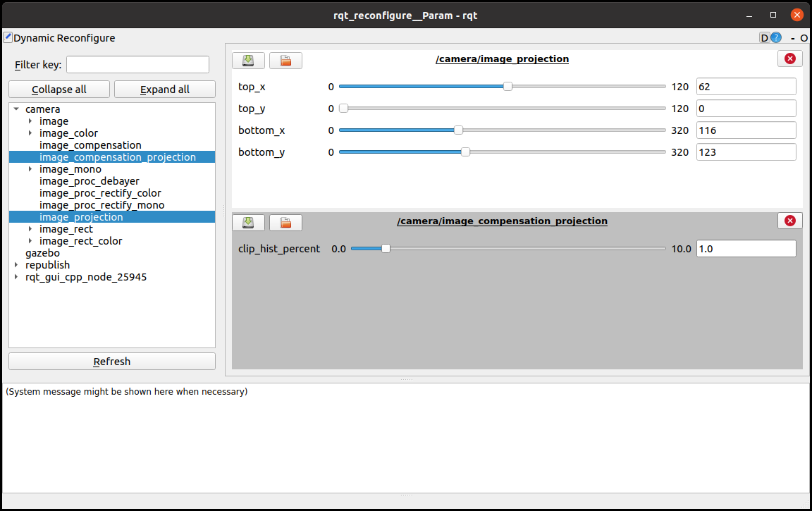
Task: Expand the republish tree node
Action: tap(16, 265)
